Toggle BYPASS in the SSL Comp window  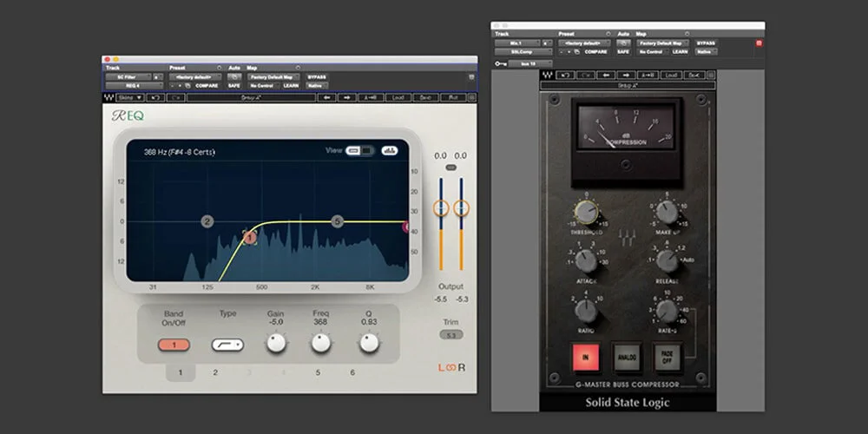707,43
